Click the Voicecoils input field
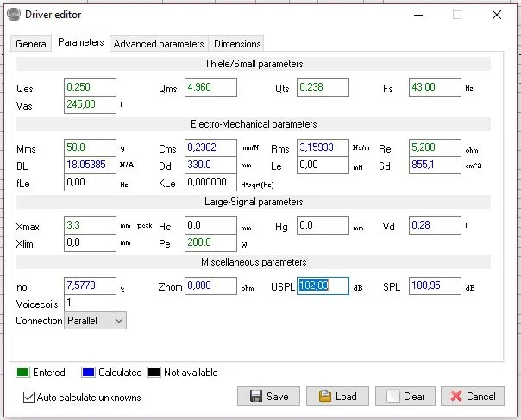The width and height of the screenshot is (521, 420). coord(90,304)
